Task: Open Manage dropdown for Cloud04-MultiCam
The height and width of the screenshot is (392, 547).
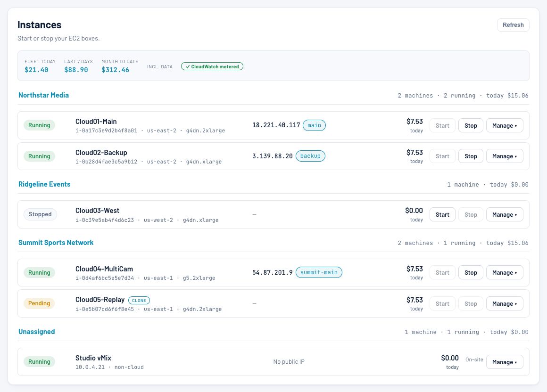Action: pyautogui.click(x=505, y=272)
